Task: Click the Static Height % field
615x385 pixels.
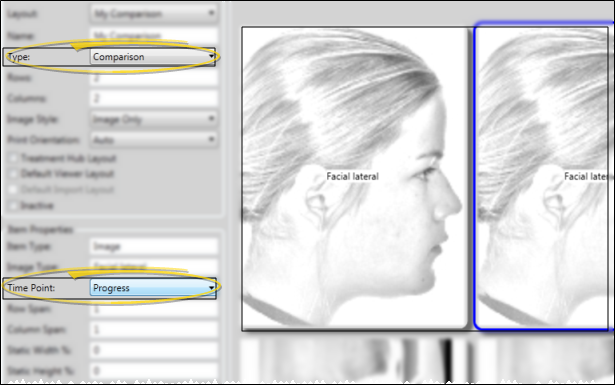Action: [x=154, y=370]
